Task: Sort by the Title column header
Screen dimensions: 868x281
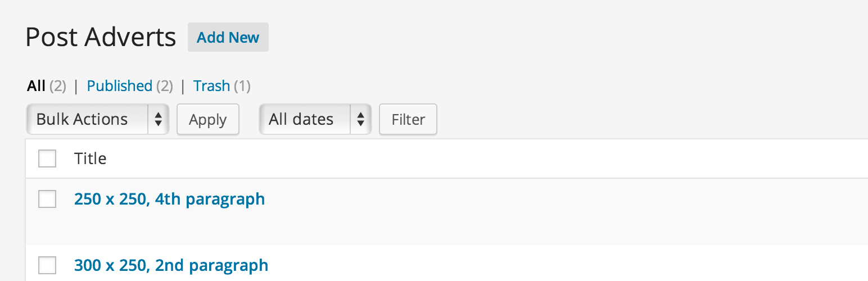Action: click(x=91, y=158)
